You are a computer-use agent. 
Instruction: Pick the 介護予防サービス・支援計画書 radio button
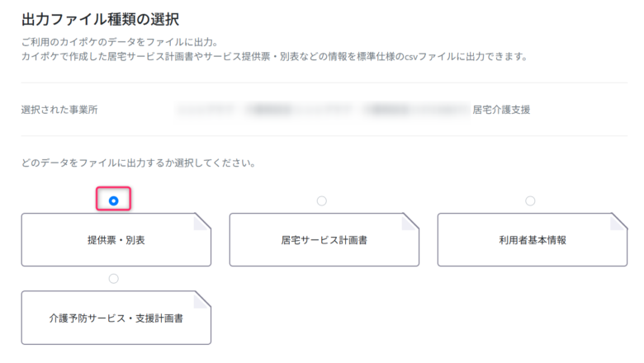pos(114,278)
